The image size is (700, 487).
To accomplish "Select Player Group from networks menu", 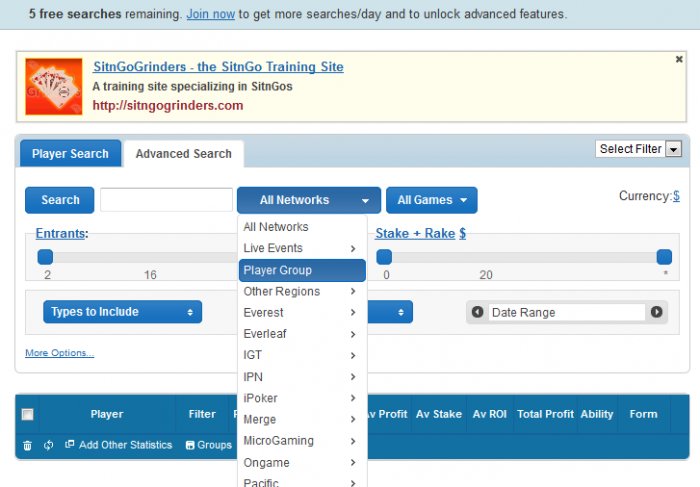I will pos(302,270).
